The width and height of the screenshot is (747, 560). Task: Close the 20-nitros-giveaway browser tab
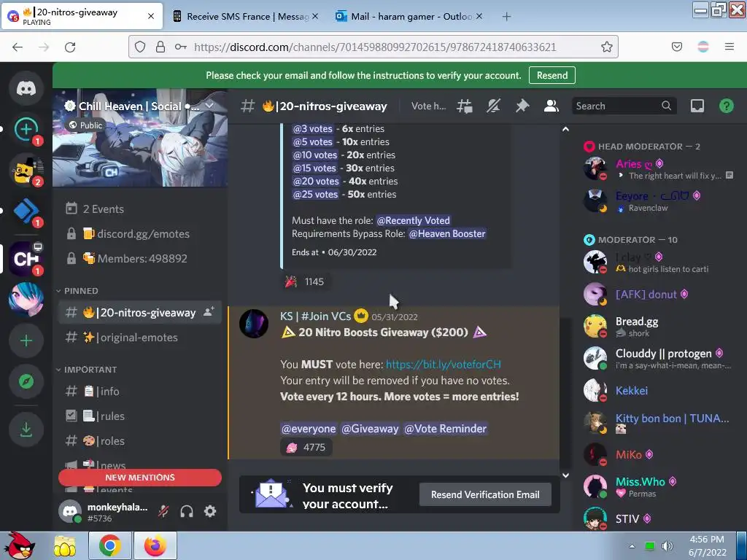(151, 16)
